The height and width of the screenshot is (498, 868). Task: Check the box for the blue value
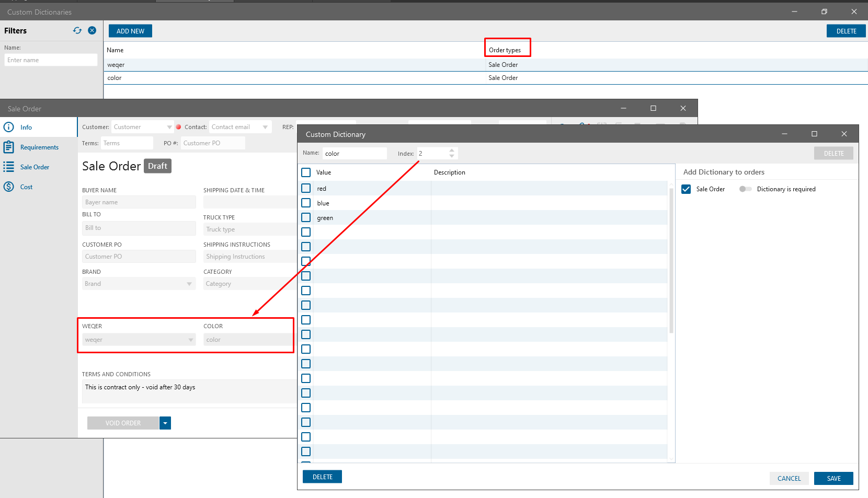[306, 203]
